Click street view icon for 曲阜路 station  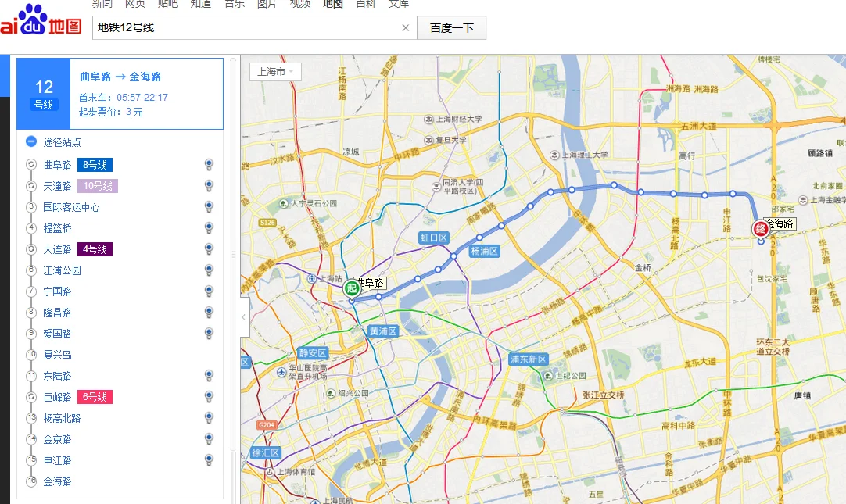click(x=209, y=165)
